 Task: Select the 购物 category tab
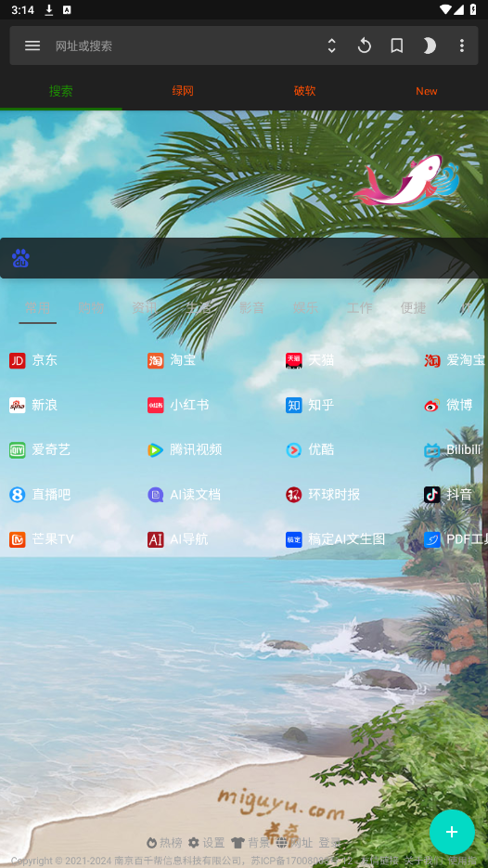pyautogui.click(x=91, y=308)
